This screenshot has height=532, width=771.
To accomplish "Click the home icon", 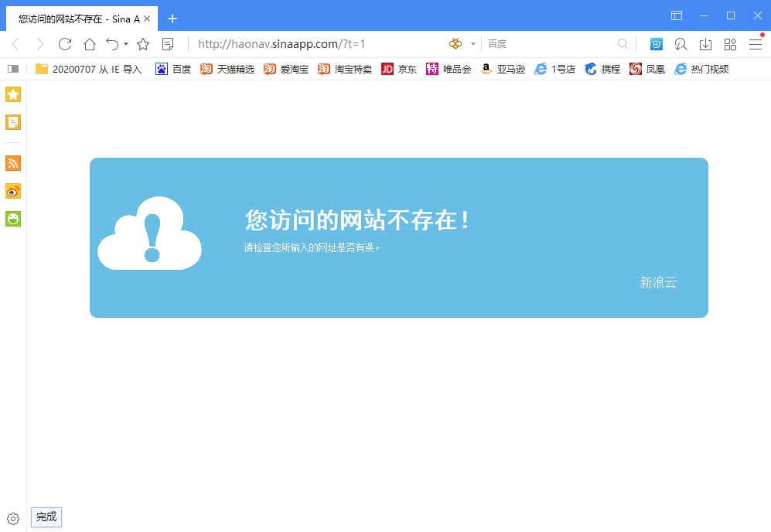I will 89,44.
